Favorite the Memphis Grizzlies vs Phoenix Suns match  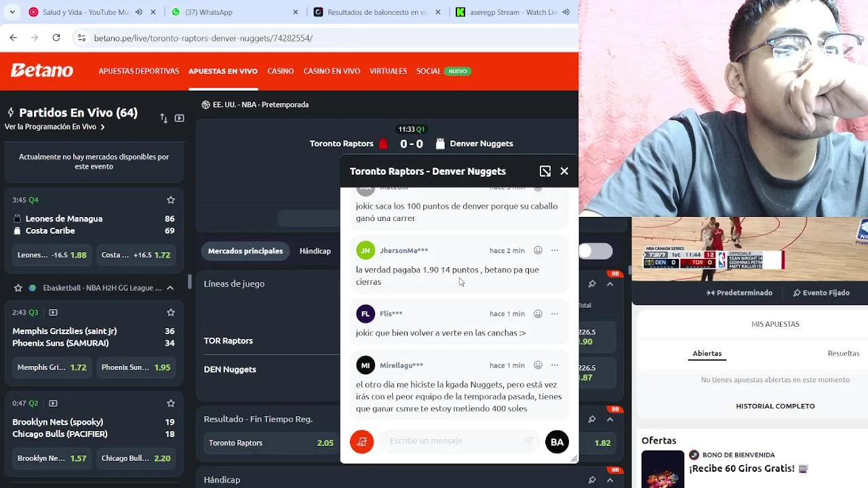coord(171,312)
